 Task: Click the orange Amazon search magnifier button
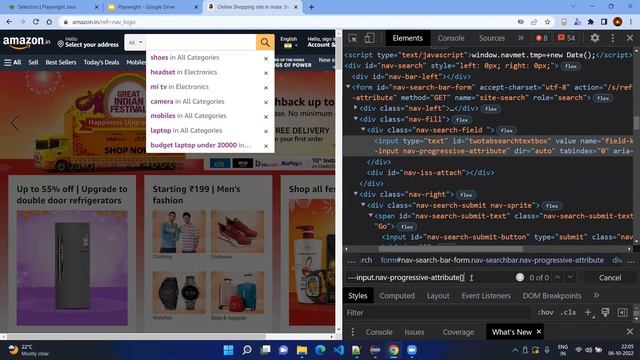265,42
